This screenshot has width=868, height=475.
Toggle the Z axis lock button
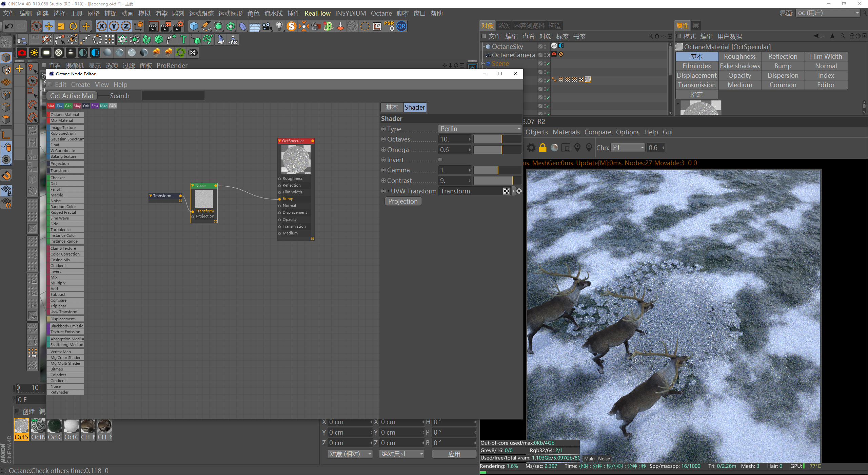126,26
